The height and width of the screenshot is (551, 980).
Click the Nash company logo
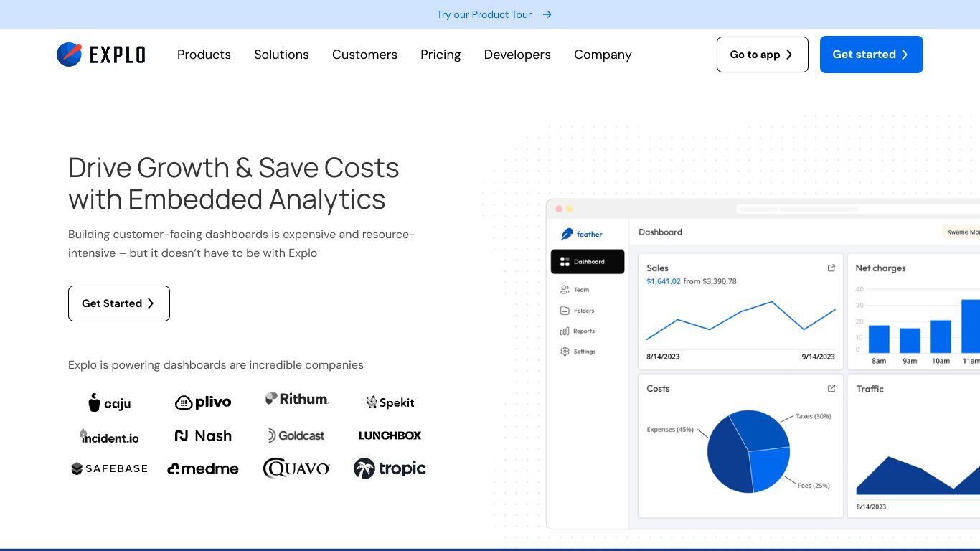coord(203,435)
